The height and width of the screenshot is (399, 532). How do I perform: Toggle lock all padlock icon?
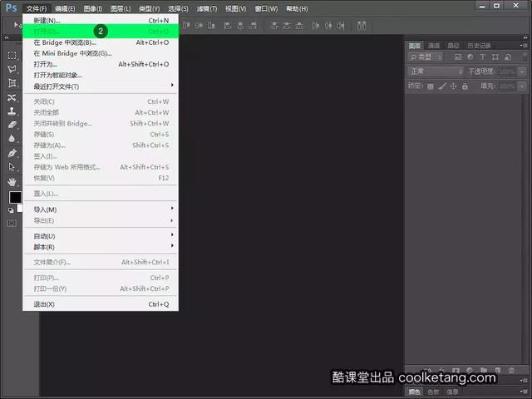(465, 86)
